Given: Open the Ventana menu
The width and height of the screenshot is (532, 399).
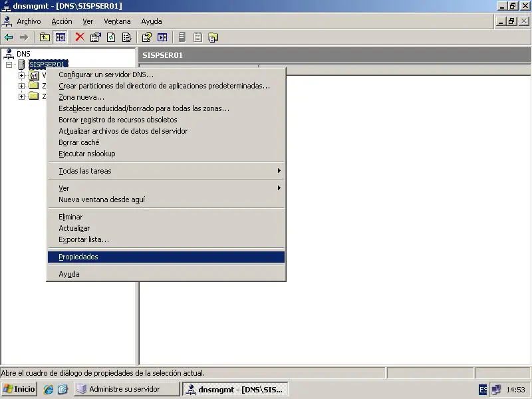Looking at the screenshot, I should click(117, 21).
